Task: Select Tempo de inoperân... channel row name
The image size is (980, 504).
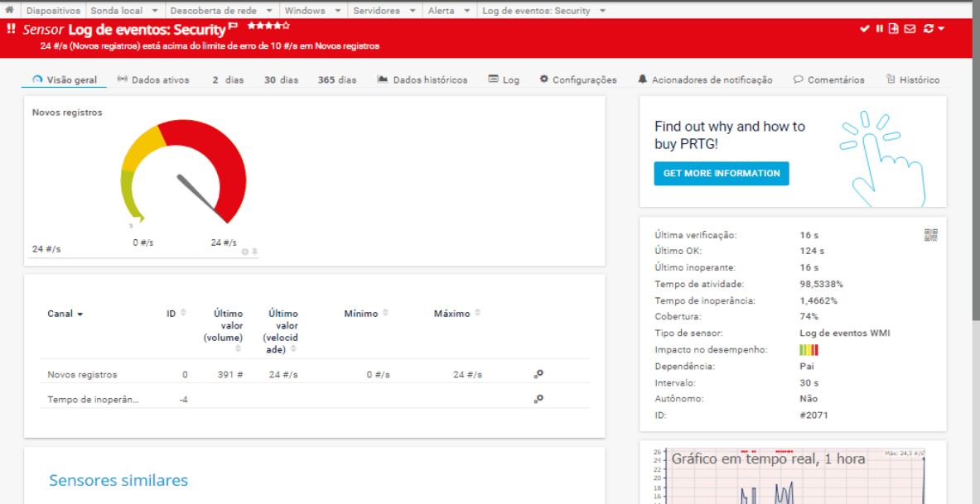Action: tap(93, 399)
